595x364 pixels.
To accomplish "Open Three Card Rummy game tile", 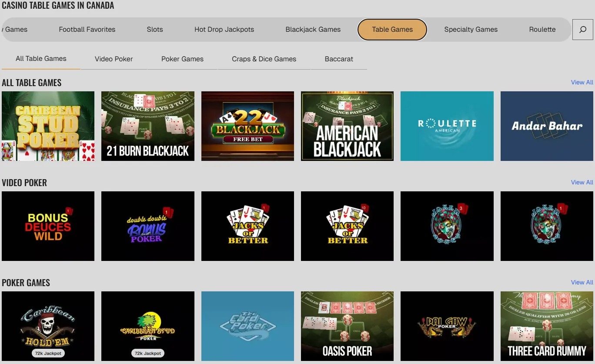I will click(x=547, y=326).
